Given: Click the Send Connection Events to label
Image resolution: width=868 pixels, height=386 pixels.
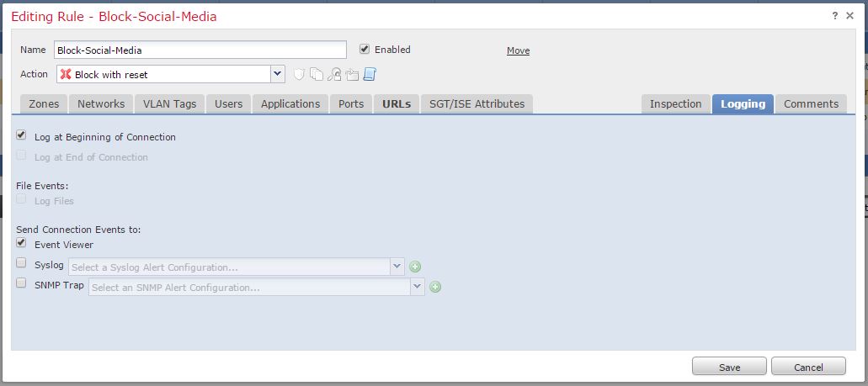Looking at the screenshot, I should pos(78,229).
